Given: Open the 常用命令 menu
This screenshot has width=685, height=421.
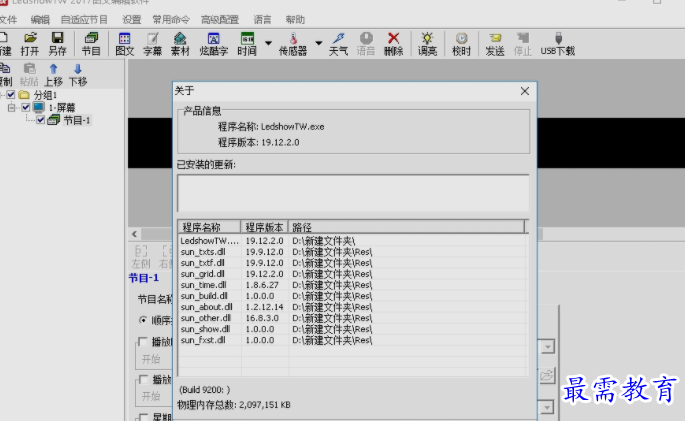Looking at the screenshot, I should pos(171,20).
